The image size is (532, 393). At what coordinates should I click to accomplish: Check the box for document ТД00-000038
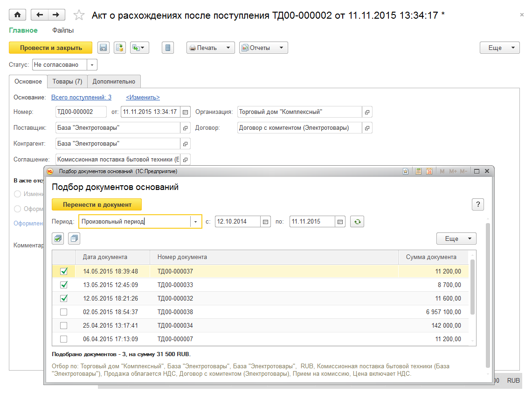[x=64, y=312]
